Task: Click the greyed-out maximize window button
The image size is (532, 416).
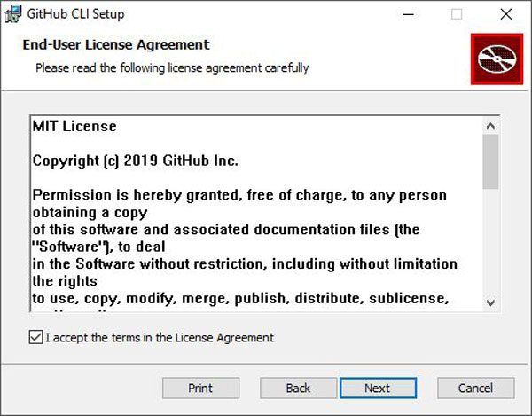Action: pyautogui.click(x=457, y=14)
